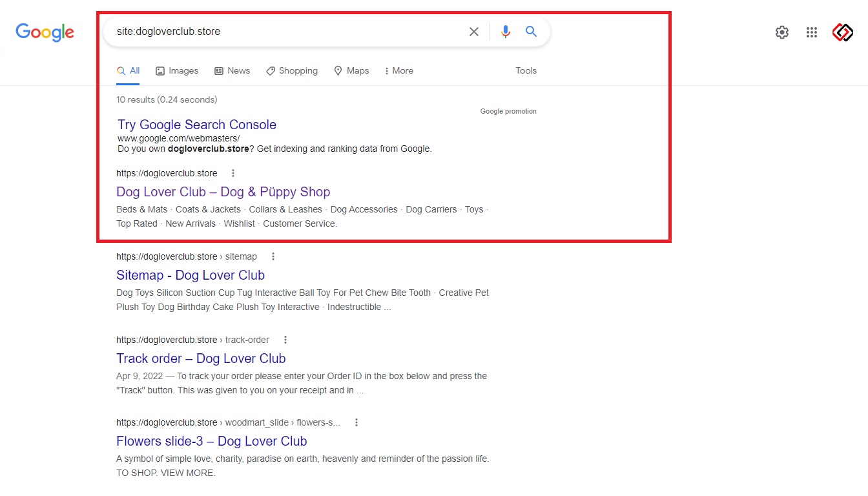
Task: Open Google settings gear icon
Action: point(782,32)
